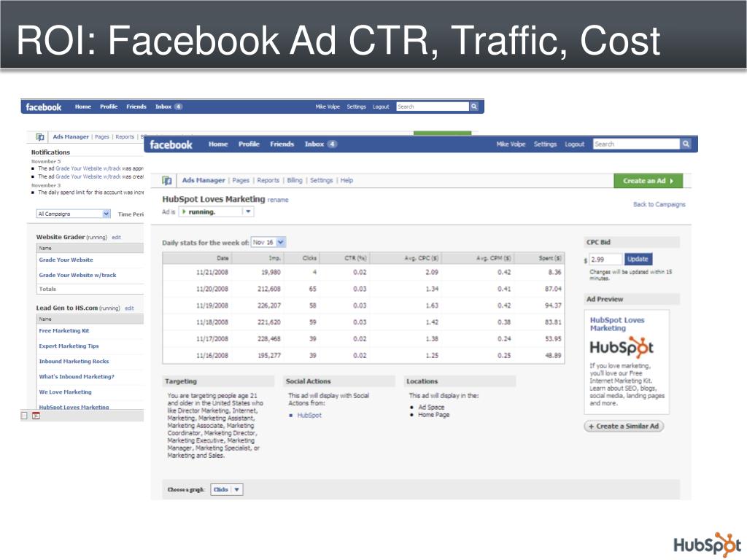Open Pages tab in back window
747x560 pixels.
pyautogui.click(x=102, y=136)
